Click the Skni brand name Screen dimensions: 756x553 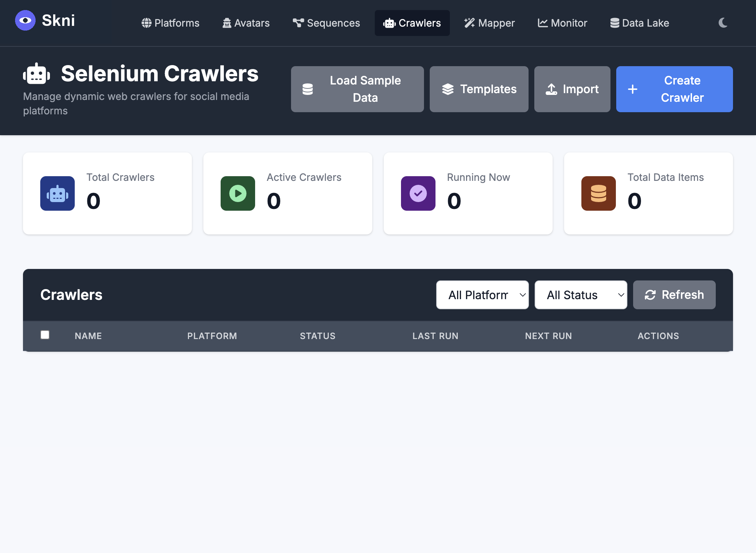(x=58, y=20)
